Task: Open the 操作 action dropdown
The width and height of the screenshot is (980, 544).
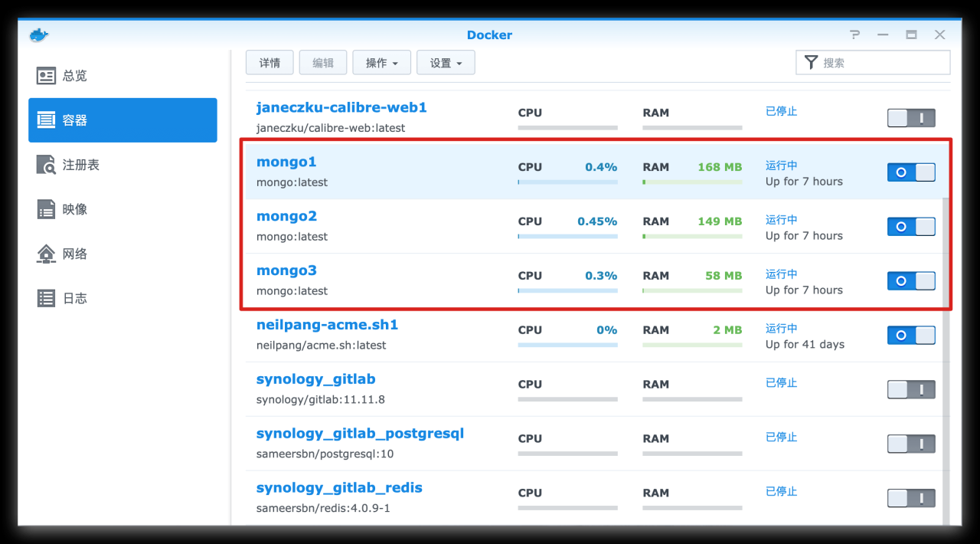Action: click(381, 63)
